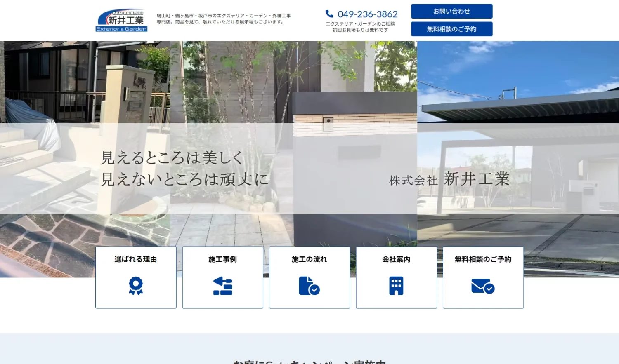619x364 pixels.
Task: Click the construction examples blocks icon
Action: pyautogui.click(x=222, y=286)
